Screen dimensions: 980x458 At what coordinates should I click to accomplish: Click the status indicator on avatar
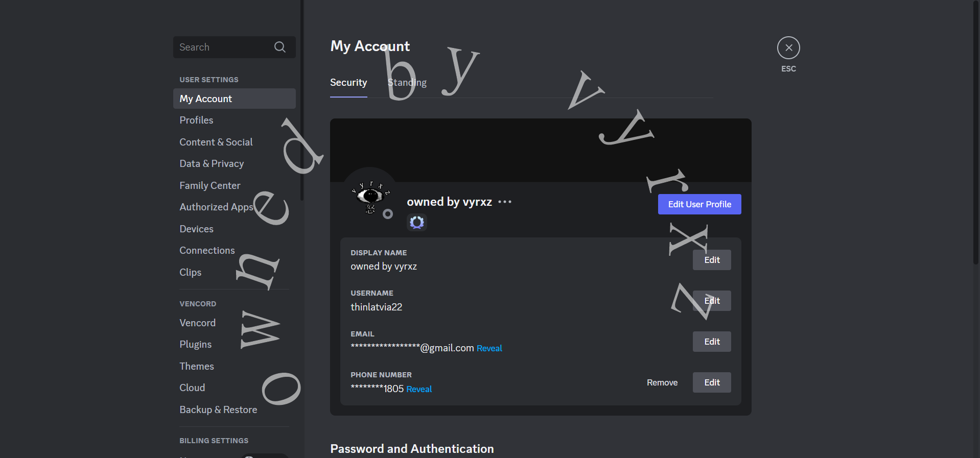(388, 214)
